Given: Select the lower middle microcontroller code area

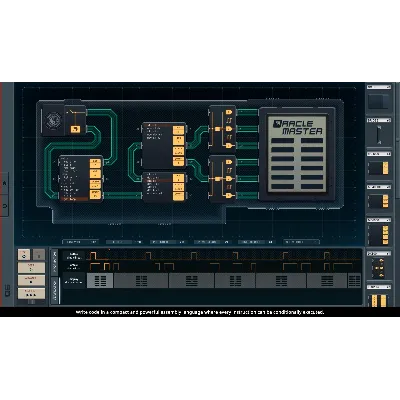Looking at the screenshot, I should click(159, 187).
